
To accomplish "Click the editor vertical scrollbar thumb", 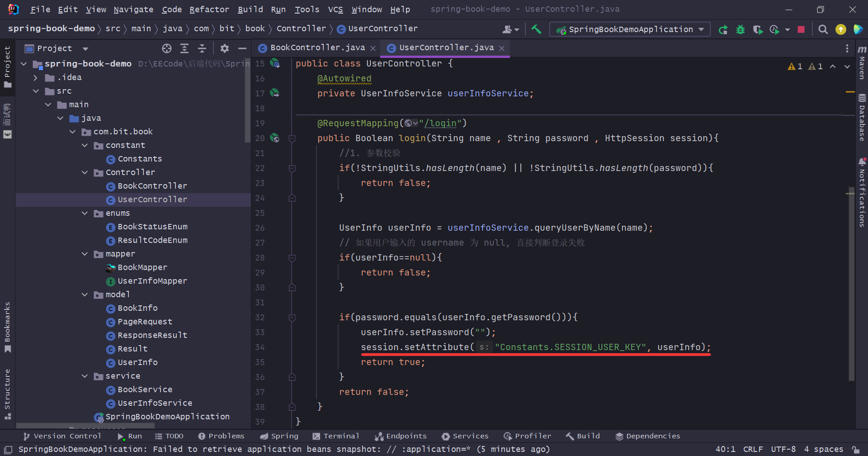I will click(x=851, y=284).
